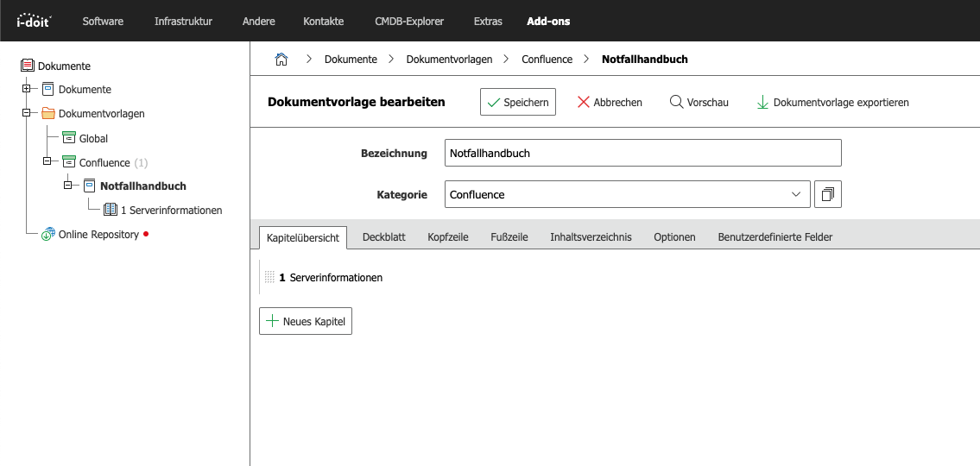
Task: Click the Global category icon in tree
Action: tap(69, 138)
